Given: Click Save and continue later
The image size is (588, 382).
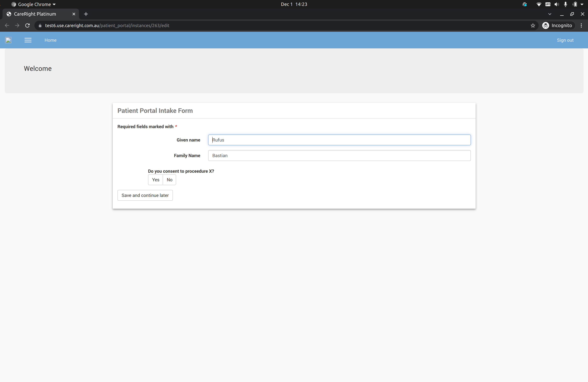Looking at the screenshot, I should (145, 195).
